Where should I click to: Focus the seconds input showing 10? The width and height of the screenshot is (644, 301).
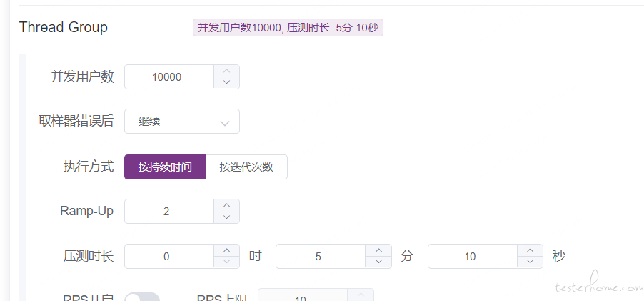click(473, 256)
